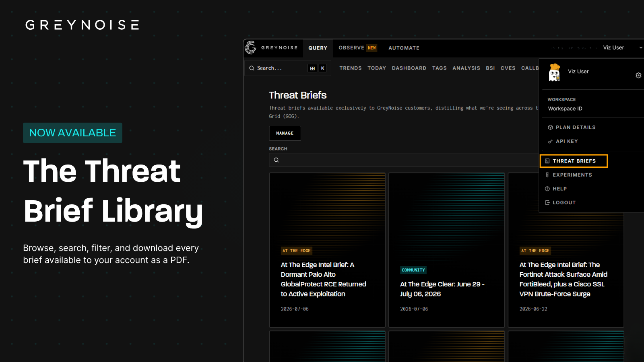Open the Dormant Palo Alto GlobalProtect RCE brief

tap(324, 279)
